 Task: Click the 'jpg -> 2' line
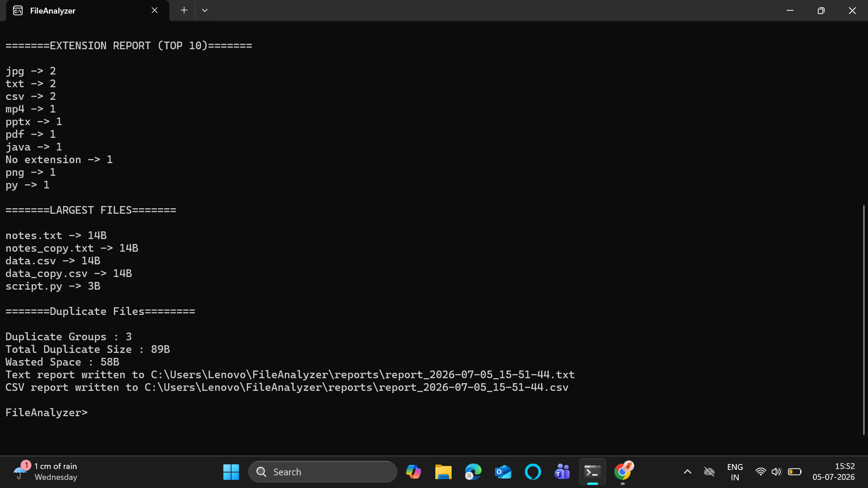[31, 71]
